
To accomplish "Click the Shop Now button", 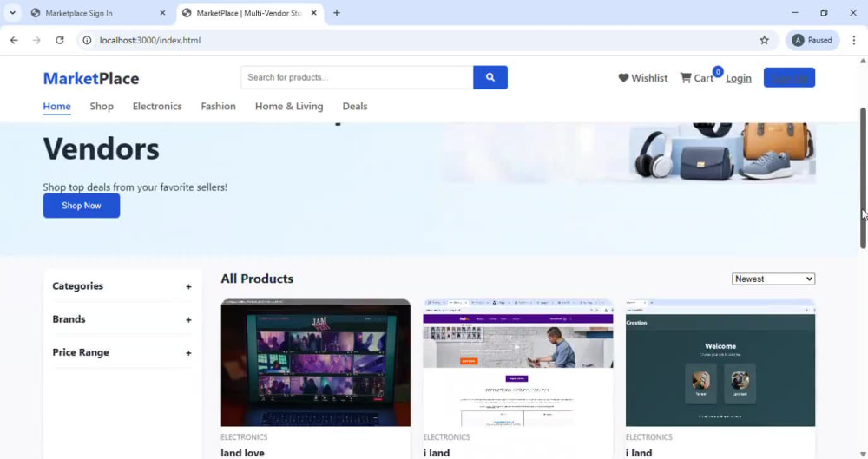I will pos(82,206).
